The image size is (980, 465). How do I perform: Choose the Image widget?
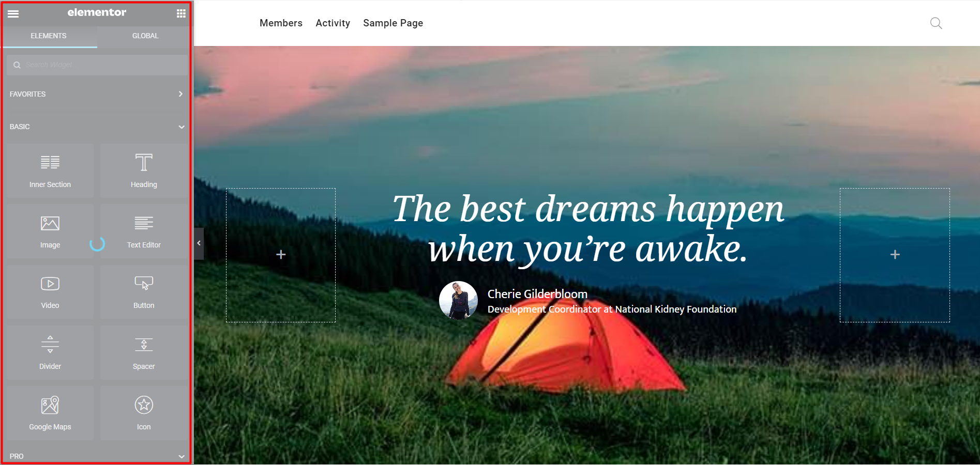(x=50, y=231)
